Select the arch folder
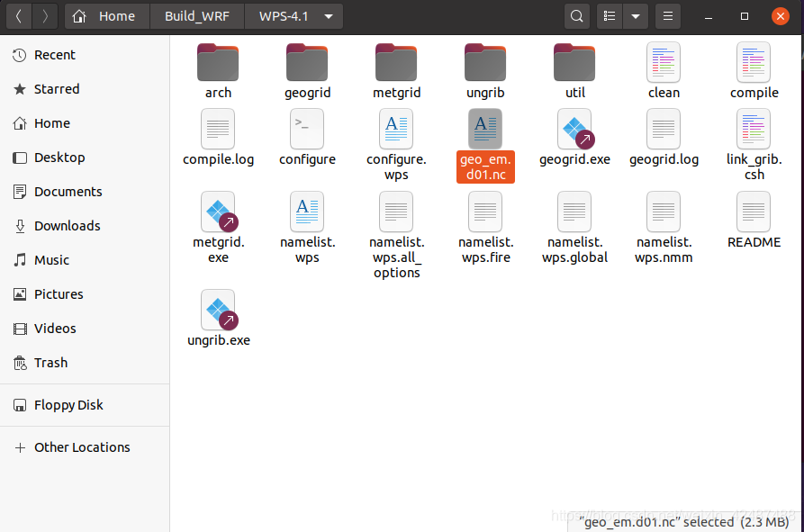 [218, 71]
